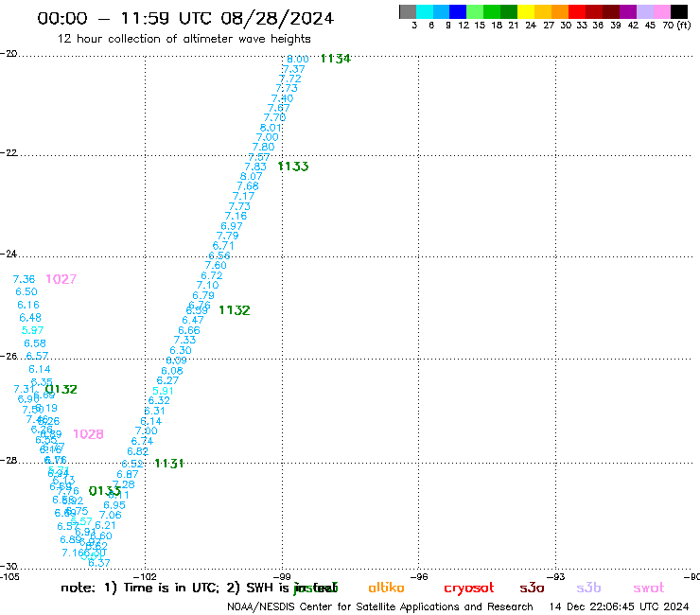Click the gray swatch in the color scale
The image size is (700, 615).
coord(408,11)
